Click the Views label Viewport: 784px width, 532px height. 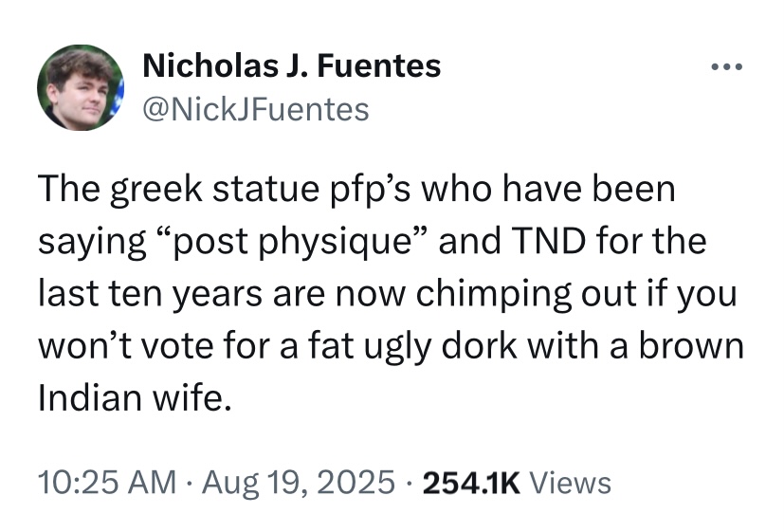[x=570, y=484]
